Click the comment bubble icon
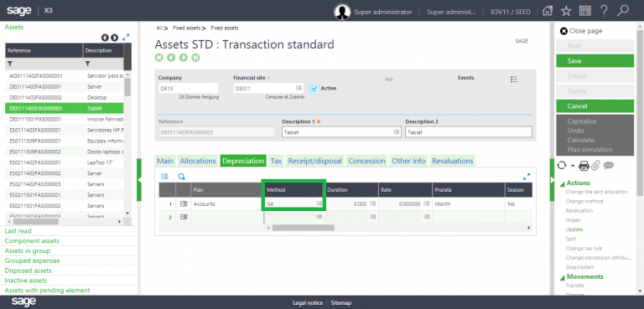 pos(609,165)
